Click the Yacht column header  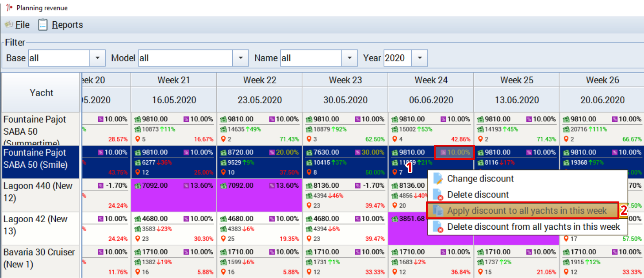(41, 93)
